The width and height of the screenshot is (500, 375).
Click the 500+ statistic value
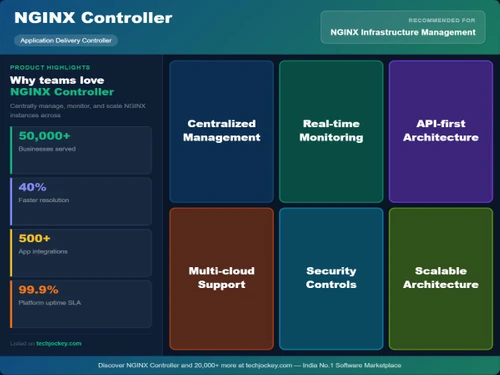pyautogui.click(x=34, y=238)
